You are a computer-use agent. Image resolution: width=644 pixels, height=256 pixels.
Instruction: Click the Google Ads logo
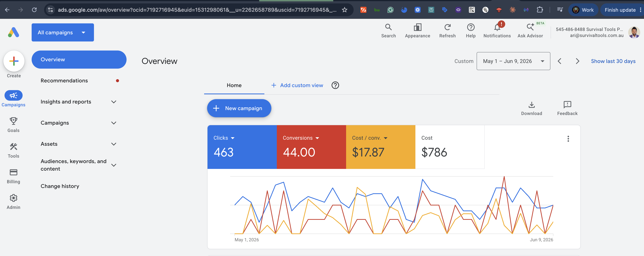click(x=14, y=32)
